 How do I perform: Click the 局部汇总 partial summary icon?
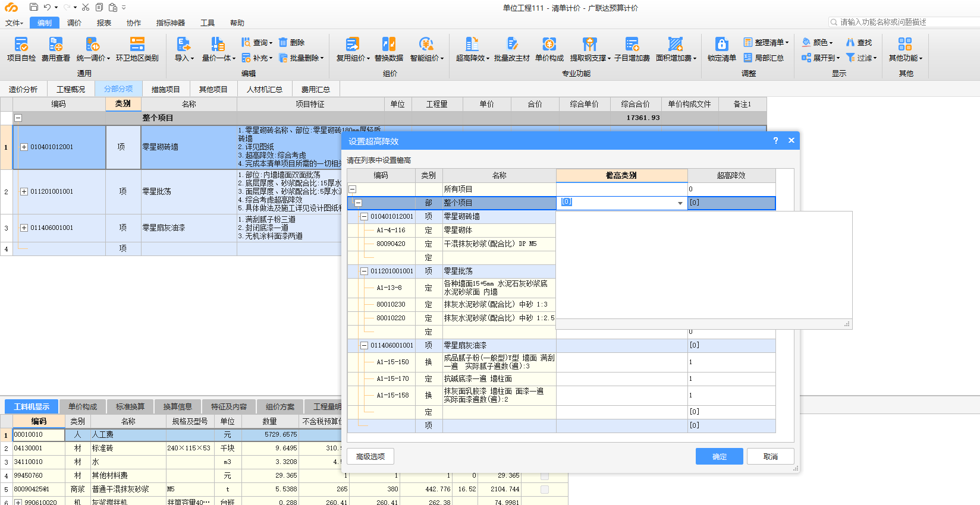pos(748,58)
